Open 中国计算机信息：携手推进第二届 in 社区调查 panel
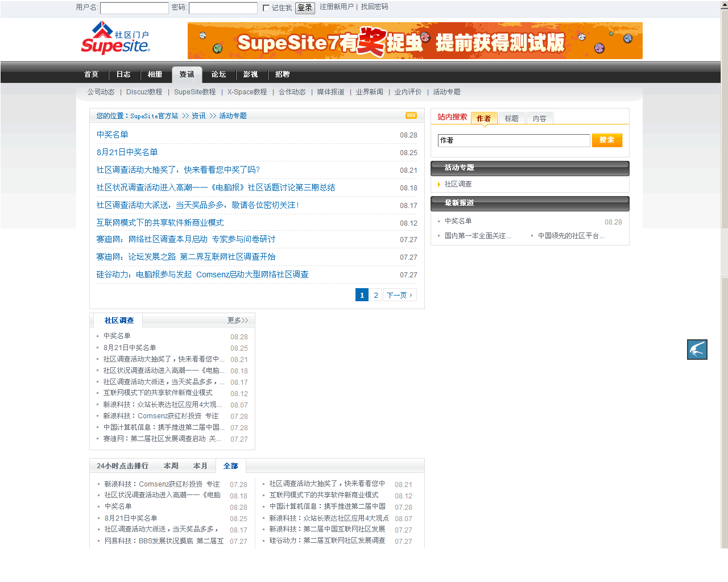 click(164, 427)
